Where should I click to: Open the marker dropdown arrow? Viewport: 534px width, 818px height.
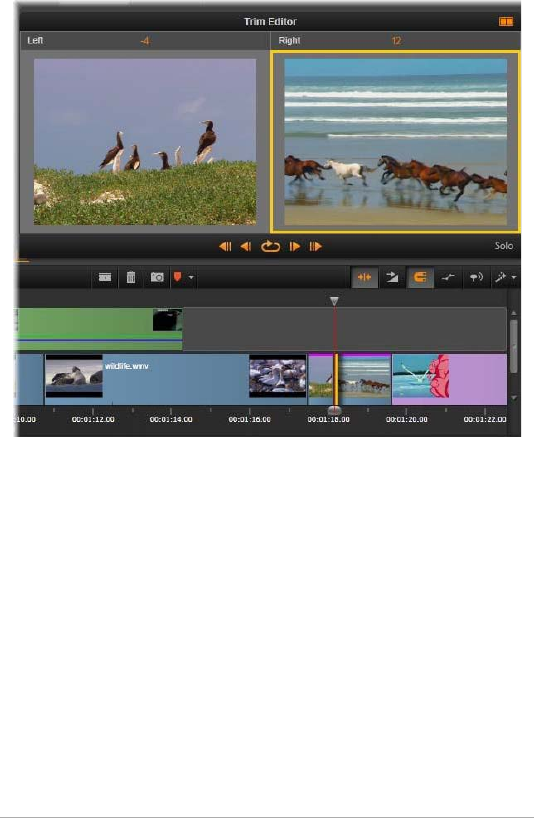pyautogui.click(x=191, y=277)
